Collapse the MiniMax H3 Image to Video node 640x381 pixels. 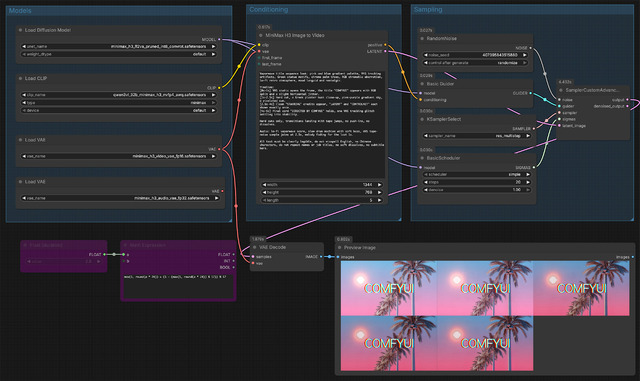[261, 36]
